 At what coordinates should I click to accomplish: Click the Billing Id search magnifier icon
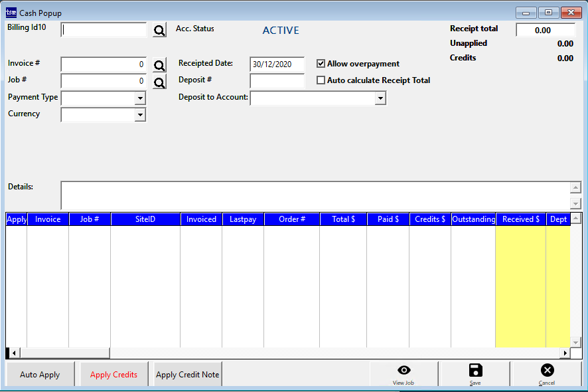pos(159,31)
